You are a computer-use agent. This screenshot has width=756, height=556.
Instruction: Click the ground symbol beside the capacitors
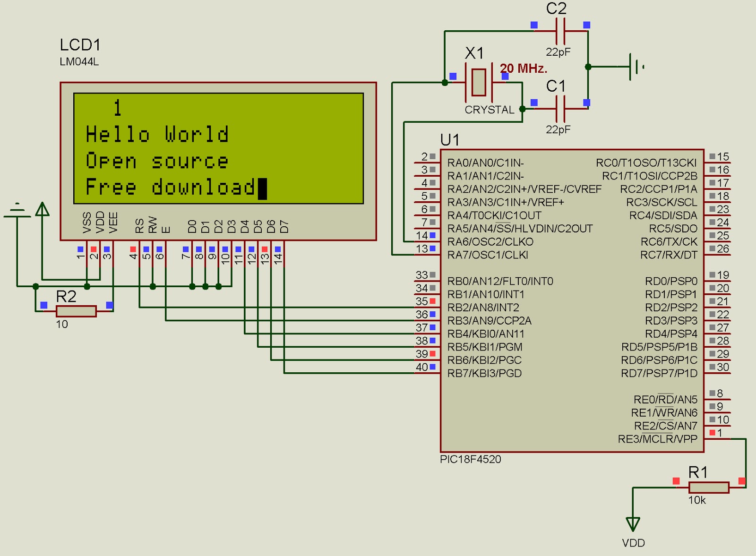pos(636,67)
